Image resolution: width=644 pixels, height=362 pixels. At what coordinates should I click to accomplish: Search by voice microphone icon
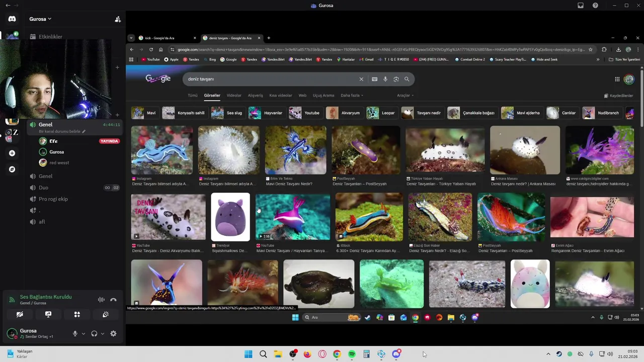point(385,79)
